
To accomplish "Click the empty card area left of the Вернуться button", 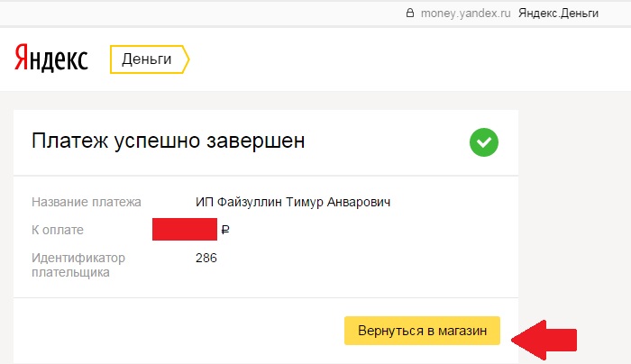I will click(x=177, y=331).
